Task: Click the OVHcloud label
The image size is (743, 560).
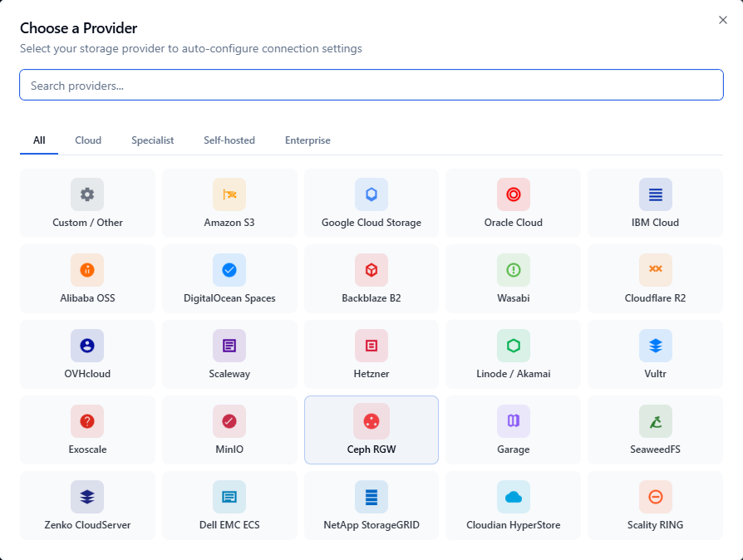Action: tap(87, 374)
